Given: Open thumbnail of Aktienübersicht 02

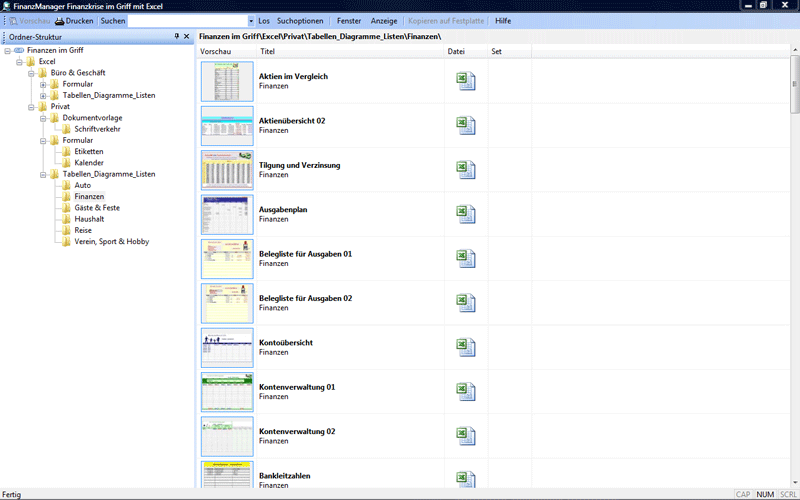Looking at the screenshot, I should 227,126.
